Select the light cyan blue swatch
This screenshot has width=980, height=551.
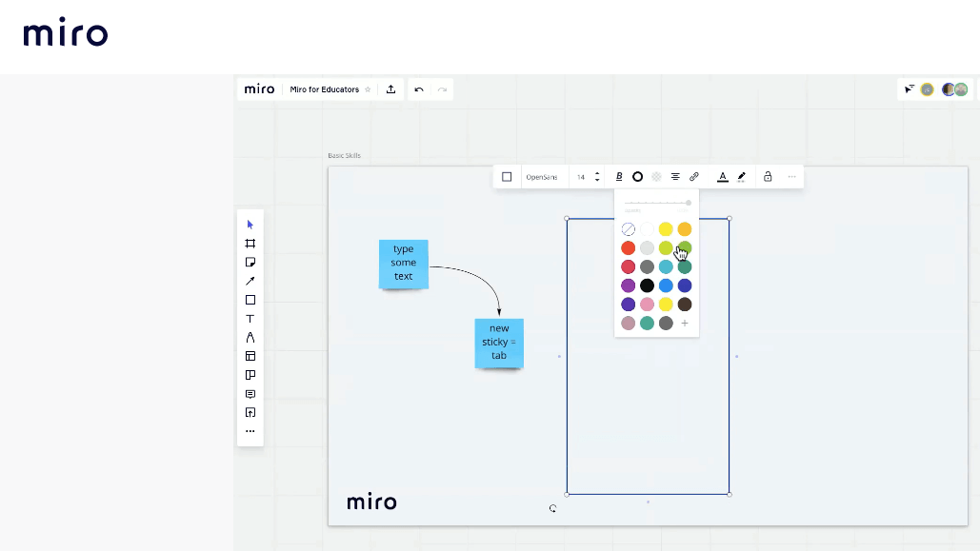click(x=666, y=266)
